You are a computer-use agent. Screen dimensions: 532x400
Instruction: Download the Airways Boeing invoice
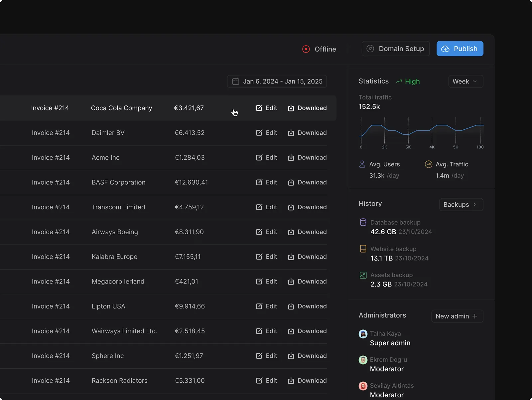coord(307,232)
